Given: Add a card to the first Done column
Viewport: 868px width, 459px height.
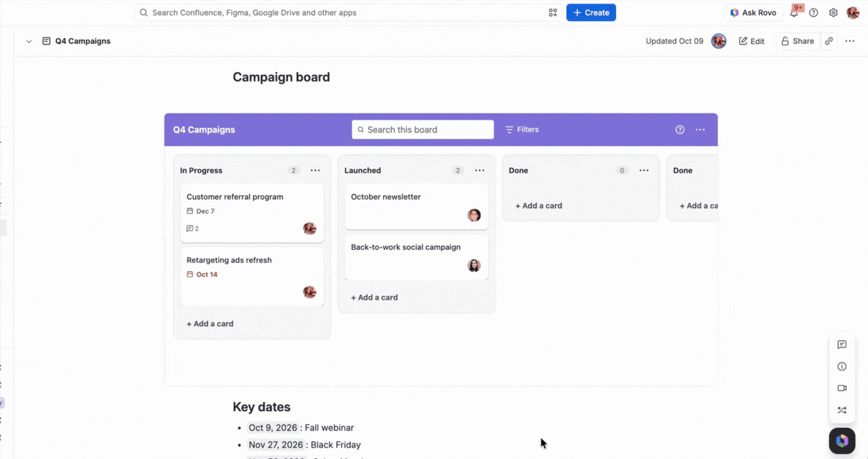Looking at the screenshot, I should [x=539, y=206].
